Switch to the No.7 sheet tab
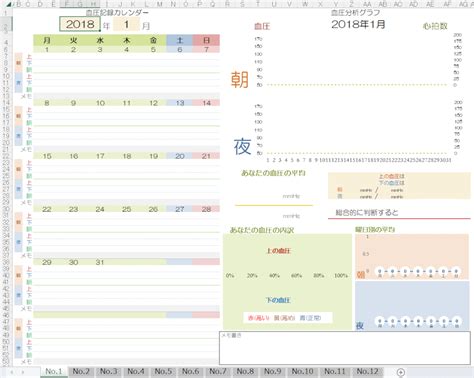This screenshot has width=474, height=378. (x=218, y=371)
